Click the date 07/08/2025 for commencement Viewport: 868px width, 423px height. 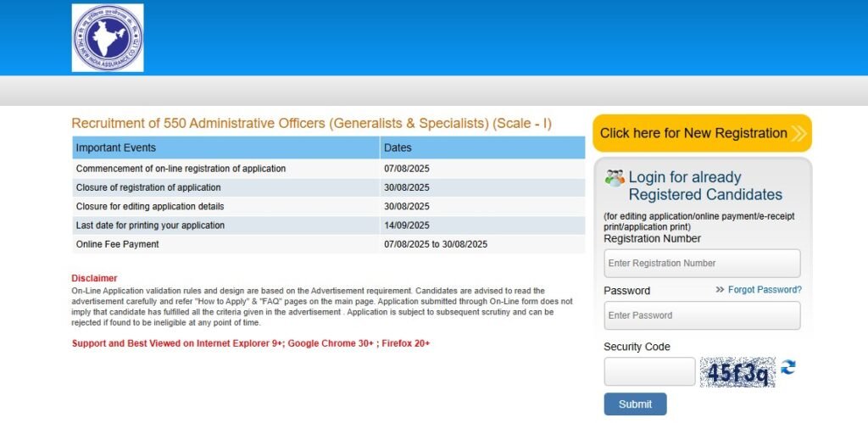pos(407,169)
